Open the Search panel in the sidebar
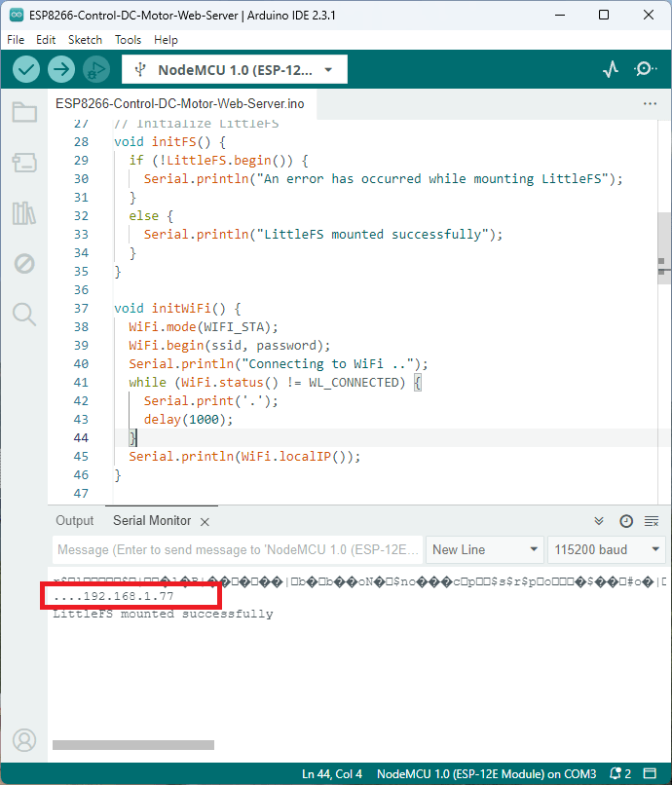Viewport: 672px width, 785px height. point(24,314)
